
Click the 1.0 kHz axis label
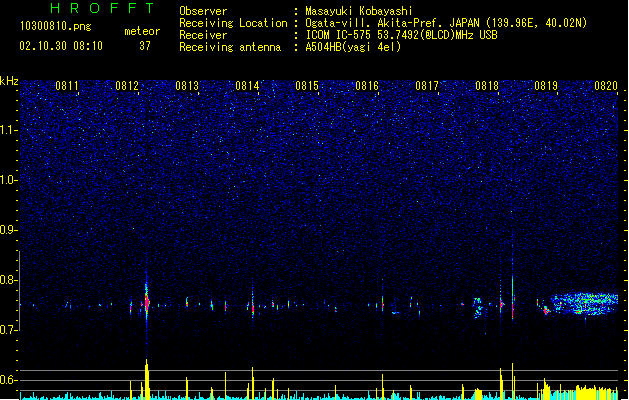click(9, 180)
